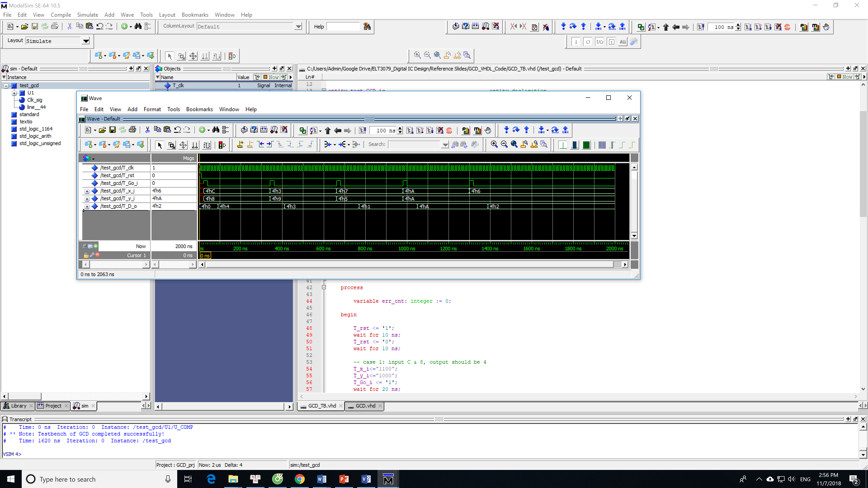This screenshot has height=488, width=868.
Task: Click the Print icon in Wave toolbar
Action: pos(132,130)
